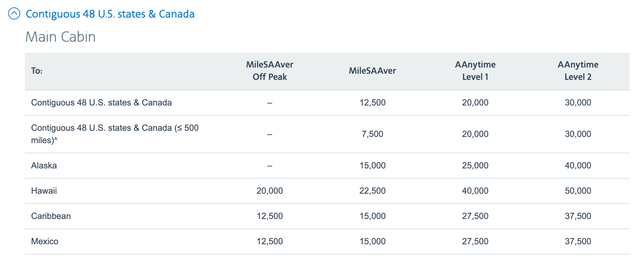Screen dimensions: 644x256
Task: Select Hawaii's 22,500 MileSAAver value
Action: [372, 191]
